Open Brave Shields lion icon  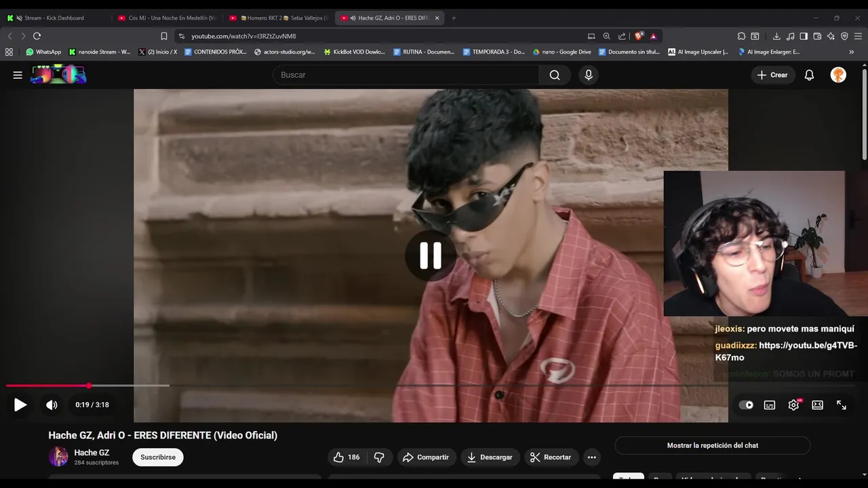point(639,36)
